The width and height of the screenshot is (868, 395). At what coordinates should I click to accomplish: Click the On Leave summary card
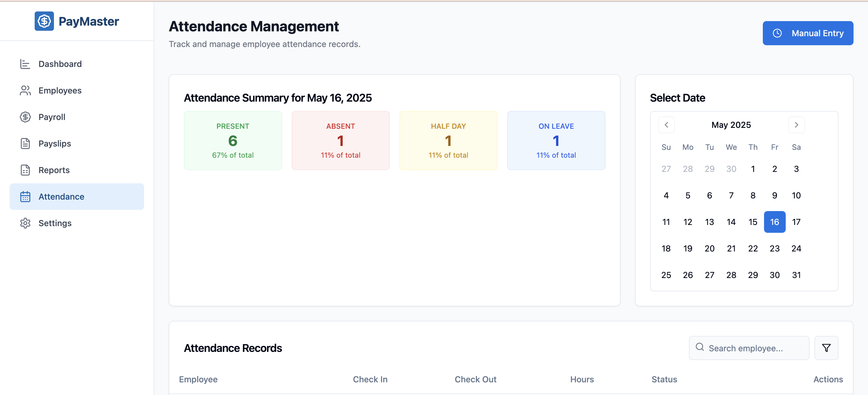click(x=556, y=141)
